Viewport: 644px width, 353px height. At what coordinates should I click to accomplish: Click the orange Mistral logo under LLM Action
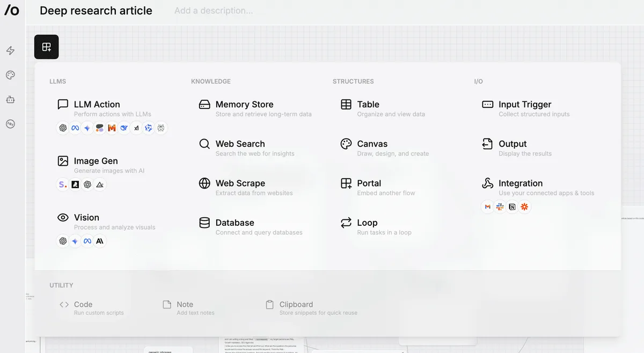pyautogui.click(x=112, y=128)
